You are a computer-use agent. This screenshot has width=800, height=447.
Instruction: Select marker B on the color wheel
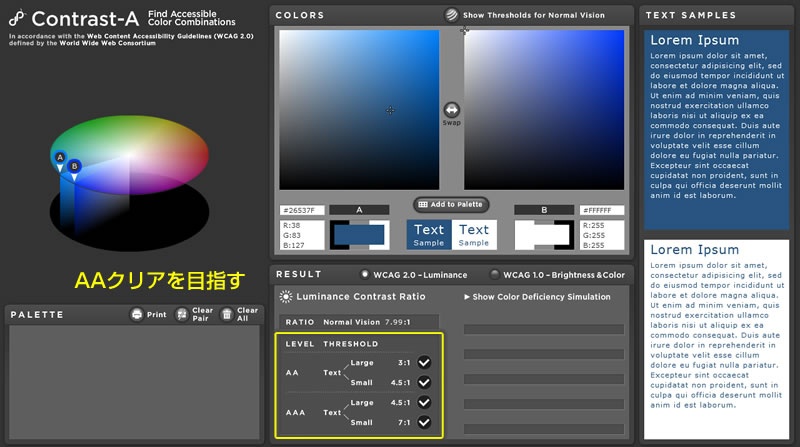(x=75, y=166)
